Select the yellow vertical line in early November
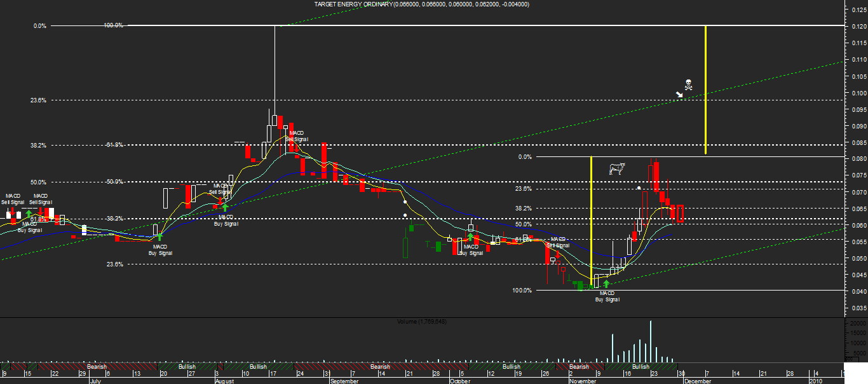The width and height of the screenshot is (868, 384). click(x=592, y=221)
